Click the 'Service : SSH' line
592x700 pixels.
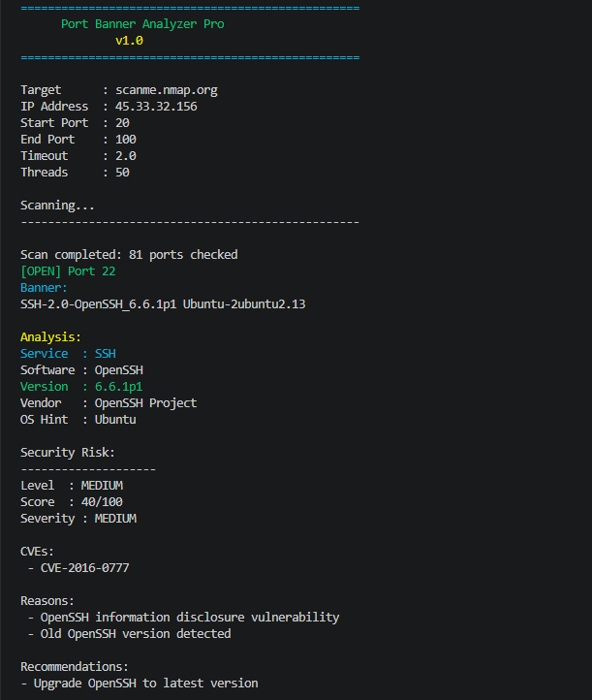point(68,354)
